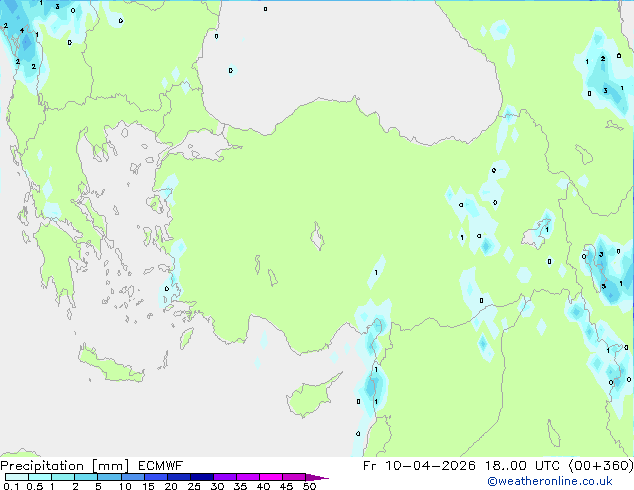Image resolution: width=634 pixels, height=490 pixels.
Task: Select the 40–45 mm magenta legend swatch
Action: (x=271, y=477)
